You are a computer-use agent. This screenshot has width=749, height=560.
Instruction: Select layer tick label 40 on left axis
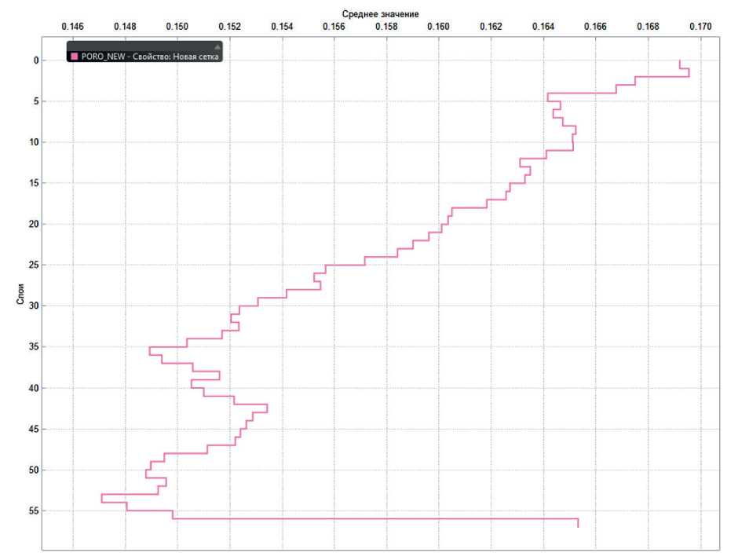point(34,388)
